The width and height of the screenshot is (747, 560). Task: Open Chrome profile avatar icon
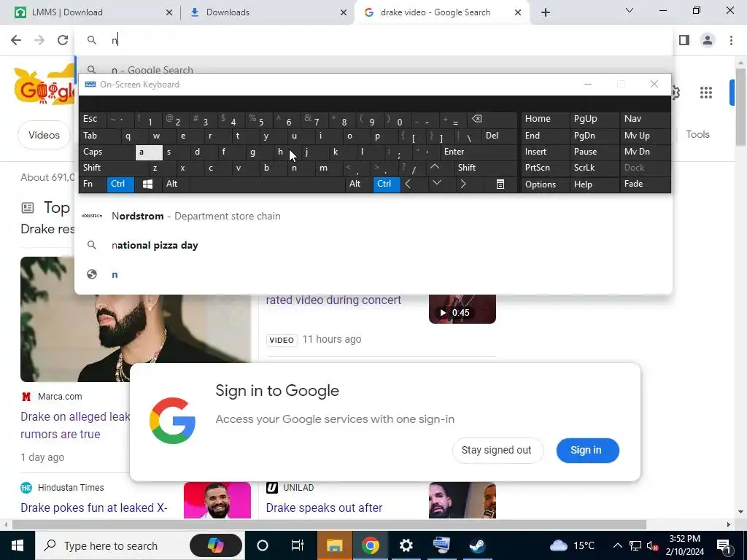pyautogui.click(x=708, y=40)
